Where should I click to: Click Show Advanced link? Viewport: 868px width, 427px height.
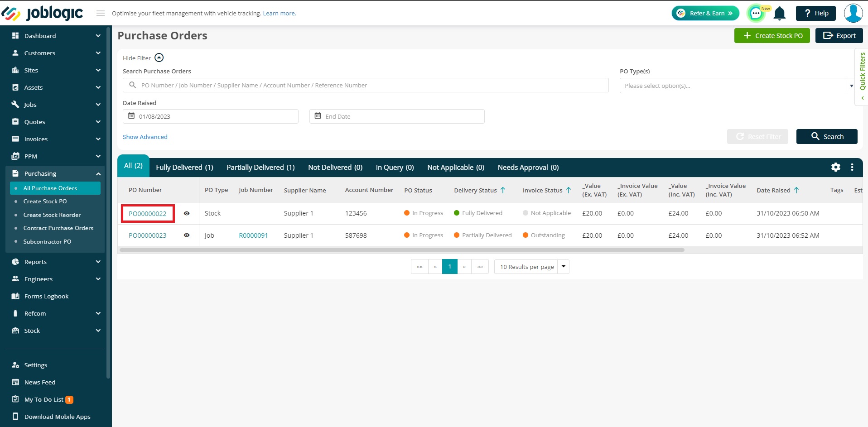pyautogui.click(x=145, y=137)
